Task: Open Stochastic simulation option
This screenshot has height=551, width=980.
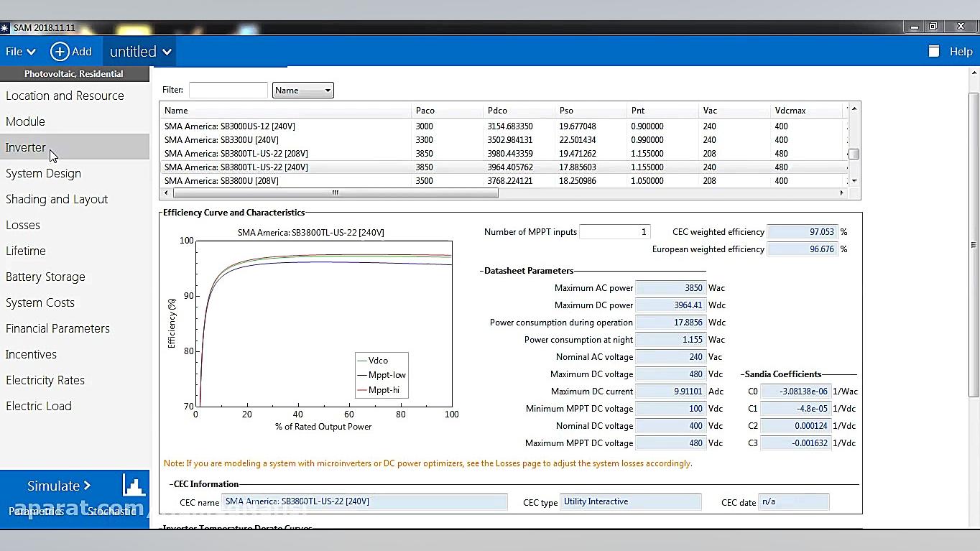Action: tap(111, 511)
